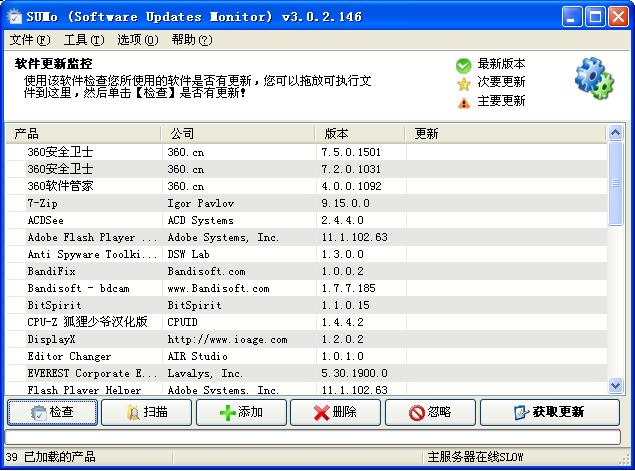
Task: Select the 360安全卫士 7.5.0.1501 row
Action: 307,152
